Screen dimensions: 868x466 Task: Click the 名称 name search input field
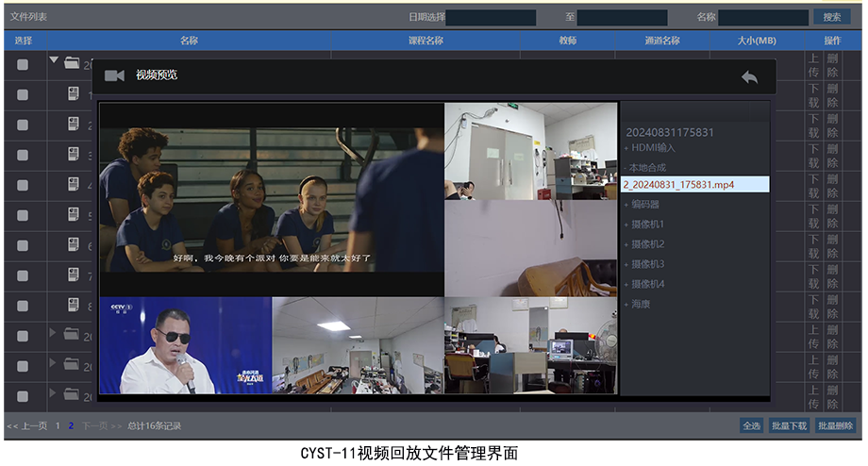(763, 17)
